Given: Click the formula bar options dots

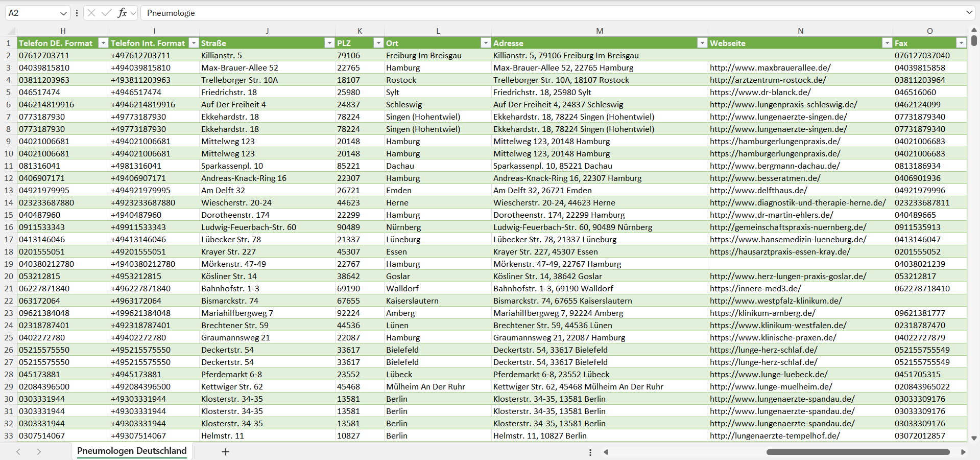Looking at the screenshot, I should [x=77, y=13].
